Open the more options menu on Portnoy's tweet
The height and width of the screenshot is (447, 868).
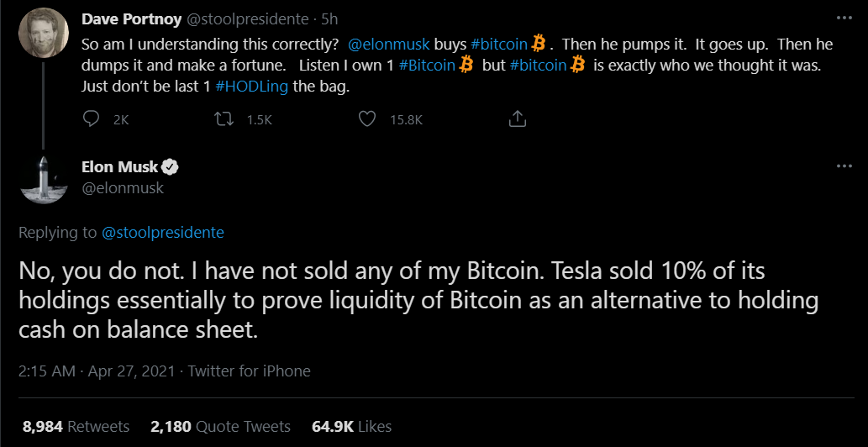pyautogui.click(x=844, y=16)
